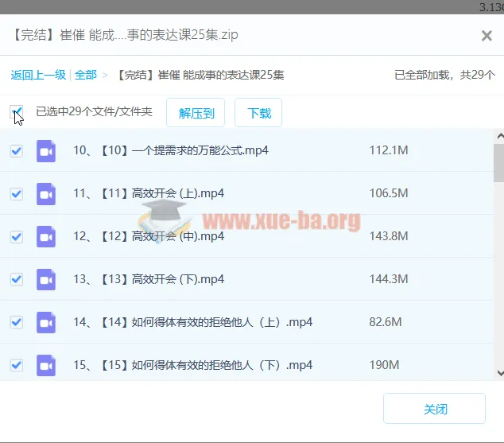Click the scrollbar down arrow
Screen dimensions: 504x443
498,372
